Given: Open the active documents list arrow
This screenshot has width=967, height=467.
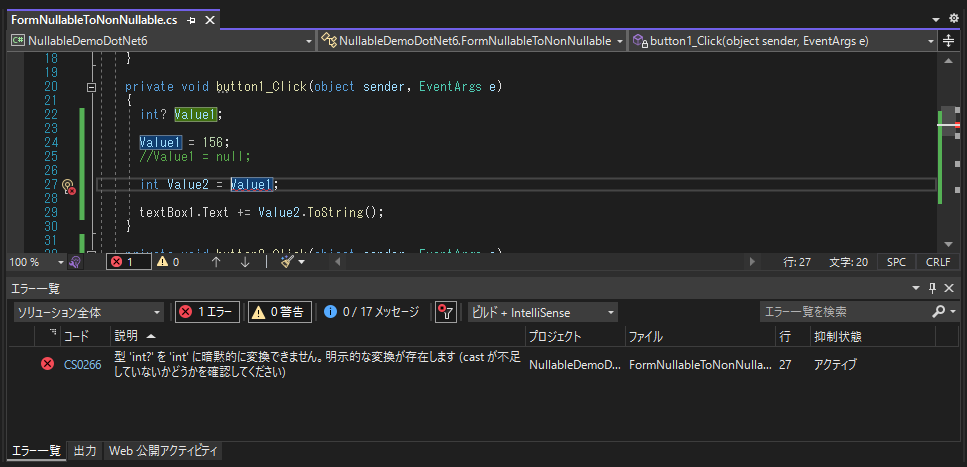Looking at the screenshot, I should (x=936, y=20).
